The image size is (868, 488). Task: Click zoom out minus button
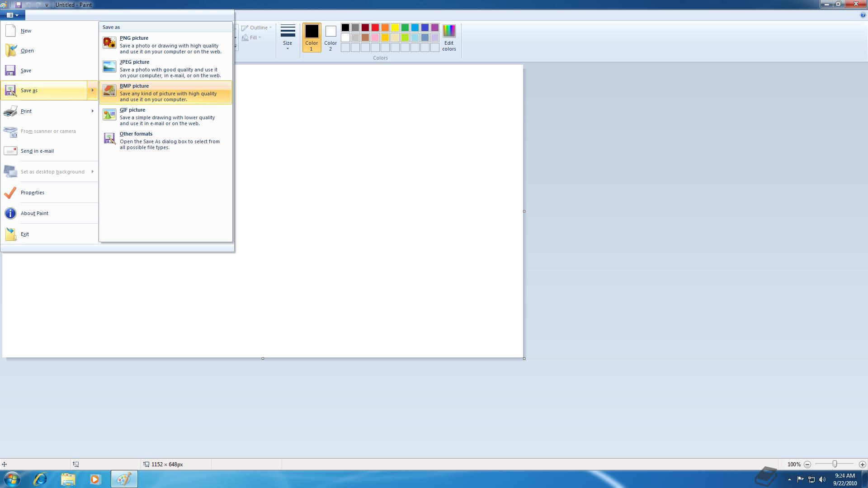(807, 464)
